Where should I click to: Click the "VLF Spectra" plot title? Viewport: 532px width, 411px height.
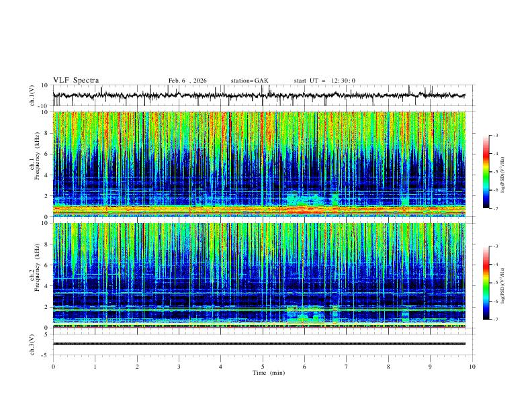(76, 81)
